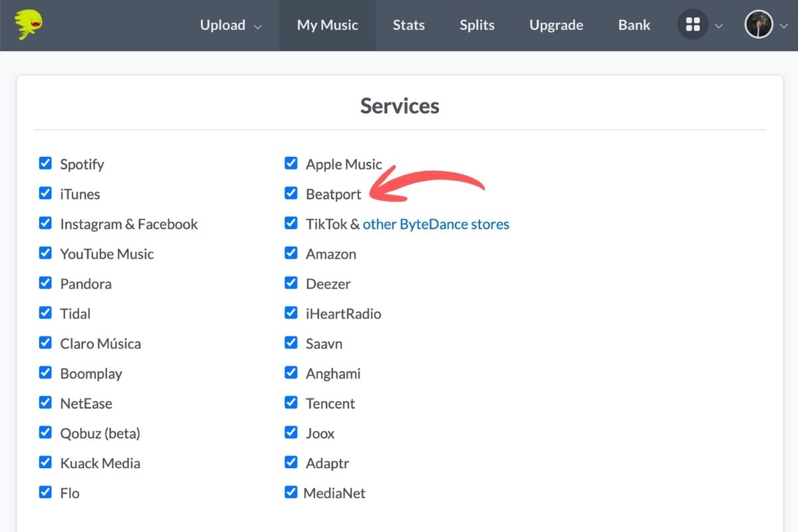Image resolution: width=798 pixels, height=532 pixels.
Task: Open the Upgrade page
Action: coord(556,25)
